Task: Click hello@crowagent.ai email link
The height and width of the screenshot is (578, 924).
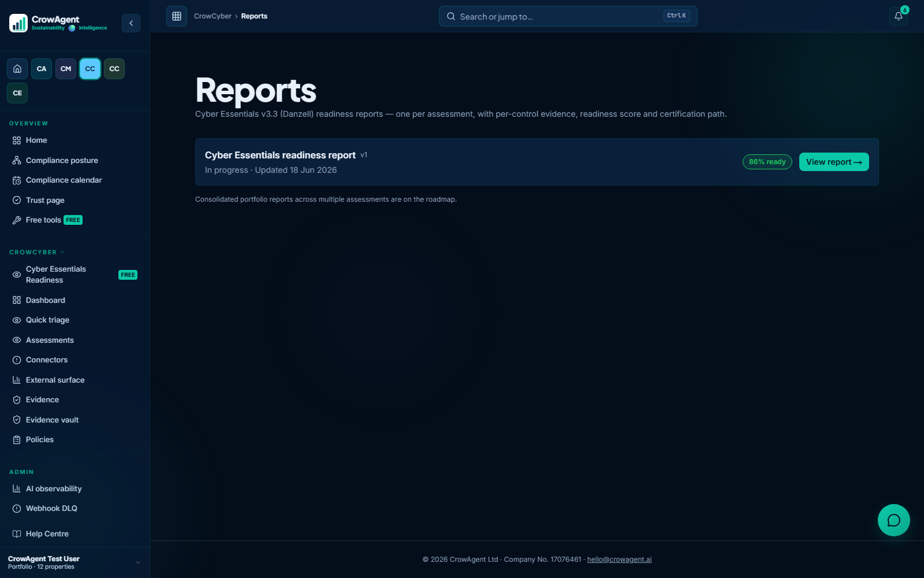Action: [619, 560]
